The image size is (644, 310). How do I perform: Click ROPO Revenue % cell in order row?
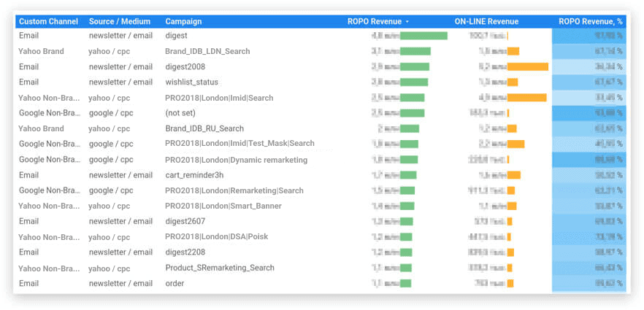(589, 283)
